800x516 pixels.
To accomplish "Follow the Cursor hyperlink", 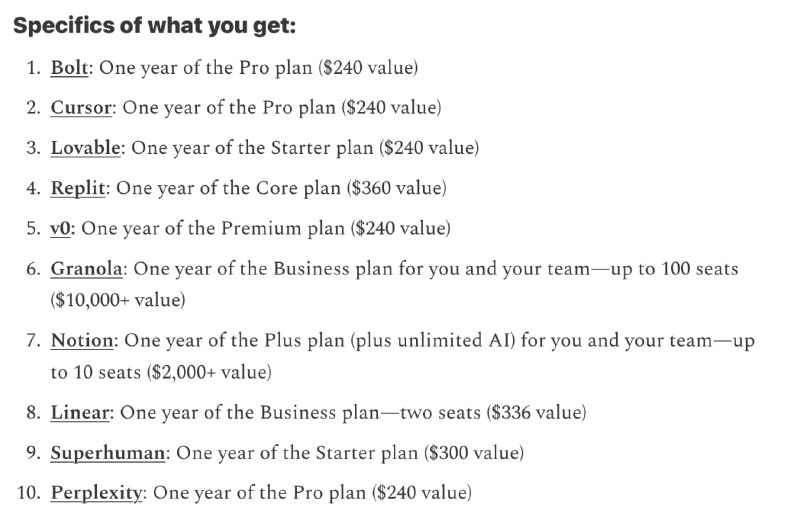I will click(81, 108).
